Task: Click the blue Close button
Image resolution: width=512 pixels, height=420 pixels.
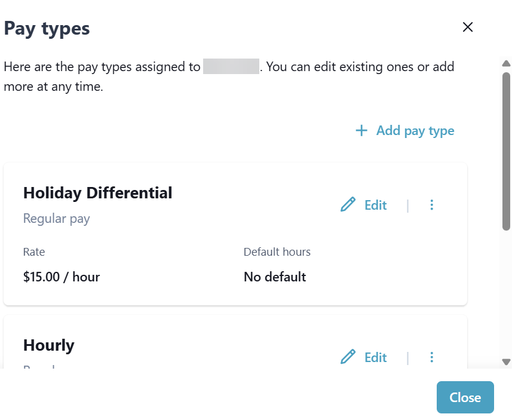Action: pyautogui.click(x=465, y=397)
